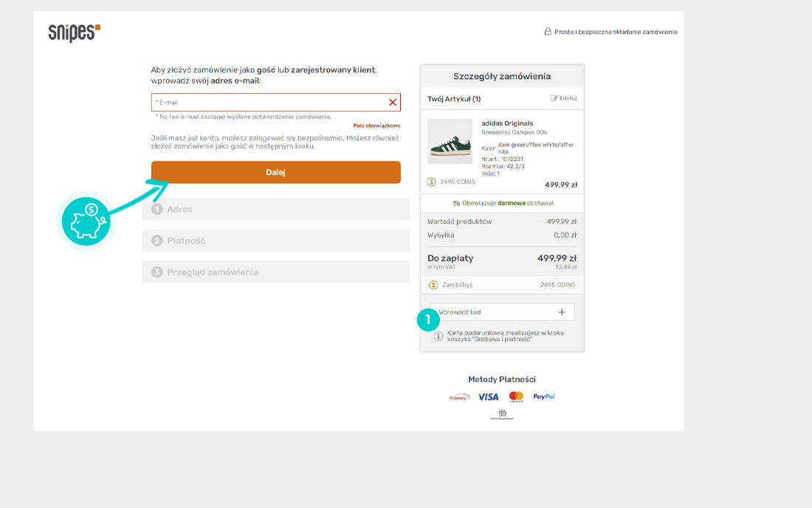
Task: Click the Wartość produktów 499,99 zł value
Action: (x=561, y=222)
